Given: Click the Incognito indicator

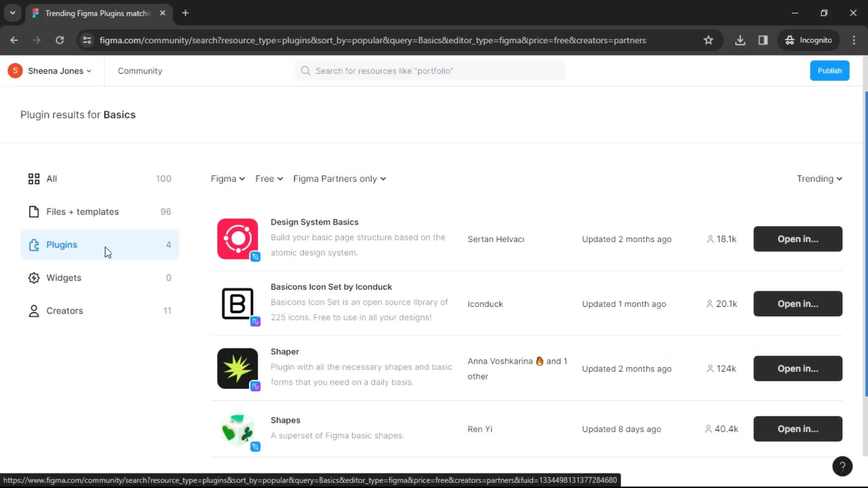Looking at the screenshot, I should click(809, 40).
